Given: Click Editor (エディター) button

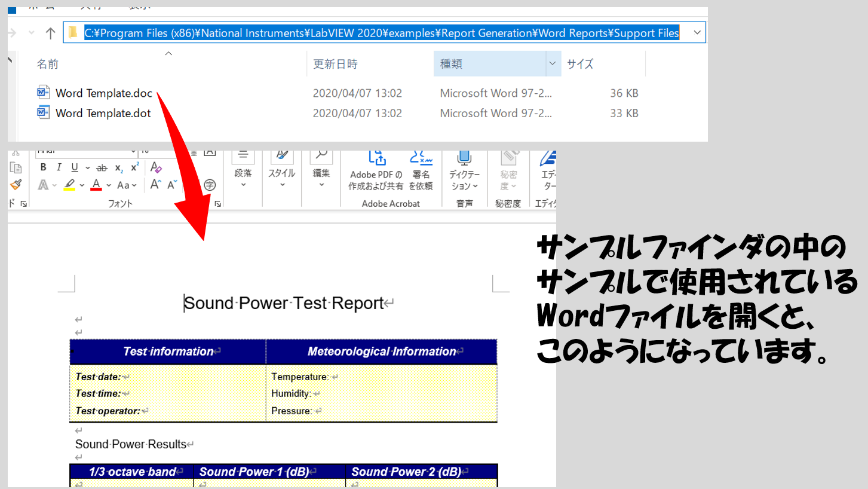Looking at the screenshot, I should [x=547, y=171].
